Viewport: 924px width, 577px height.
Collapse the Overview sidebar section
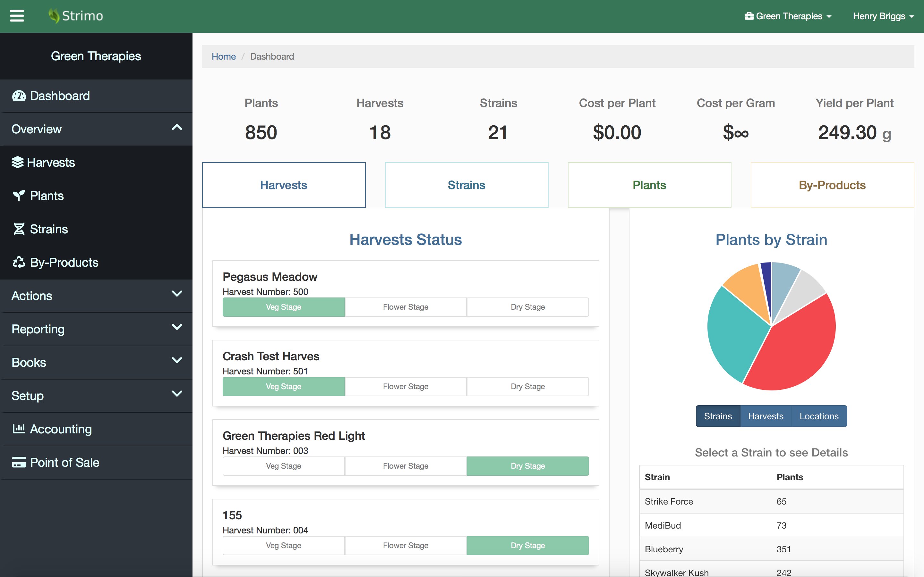point(176,128)
